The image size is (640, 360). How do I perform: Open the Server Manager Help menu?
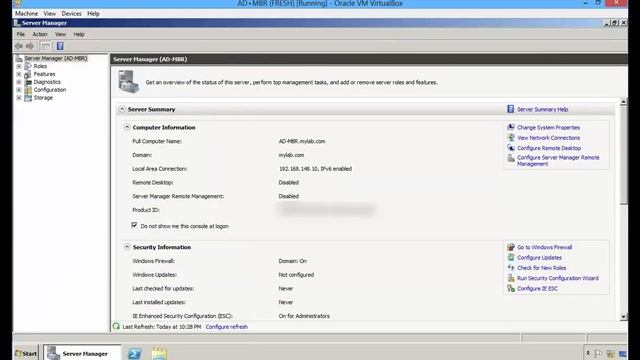(79, 34)
